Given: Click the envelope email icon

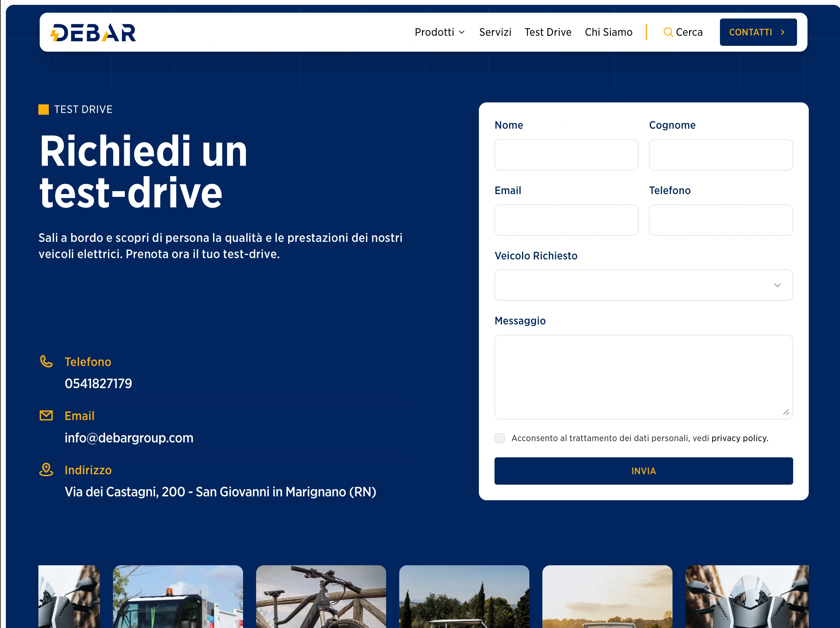Looking at the screenshot, I should (x=46, y=415).
